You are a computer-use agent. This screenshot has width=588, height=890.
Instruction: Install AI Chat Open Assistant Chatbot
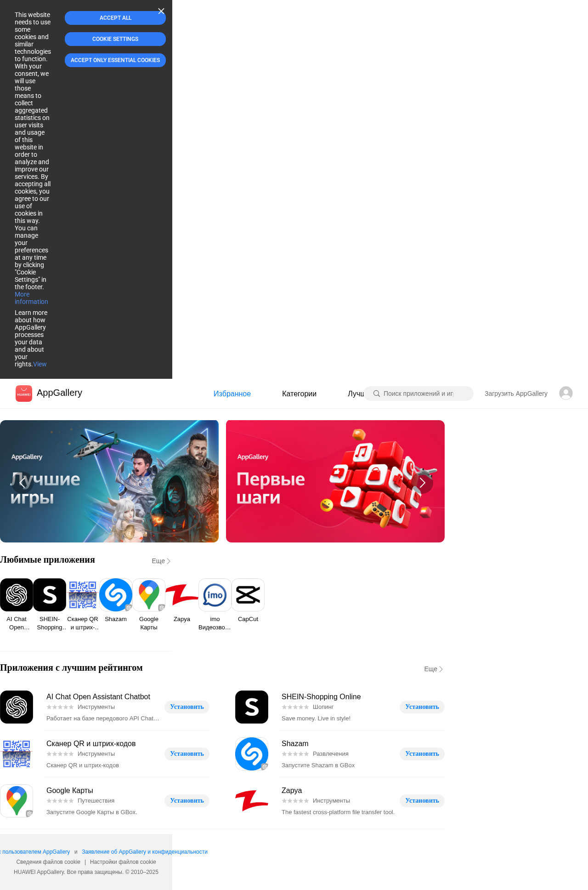coord(187,707)
